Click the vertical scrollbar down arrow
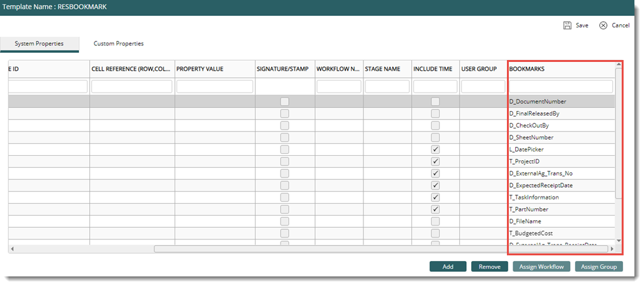The width and height of the screenshot is (644, 286). point(619,241)
